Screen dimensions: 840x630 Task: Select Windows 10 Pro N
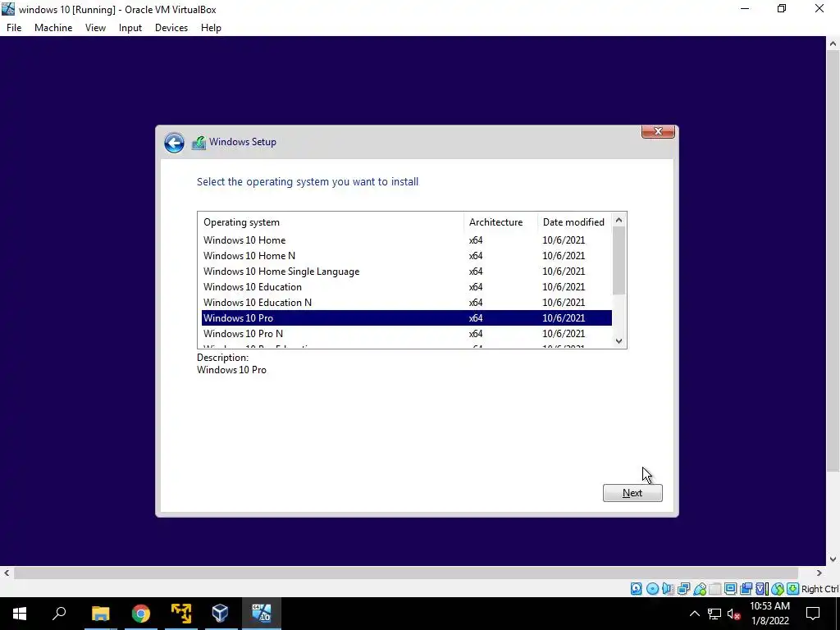click(407, 333)
